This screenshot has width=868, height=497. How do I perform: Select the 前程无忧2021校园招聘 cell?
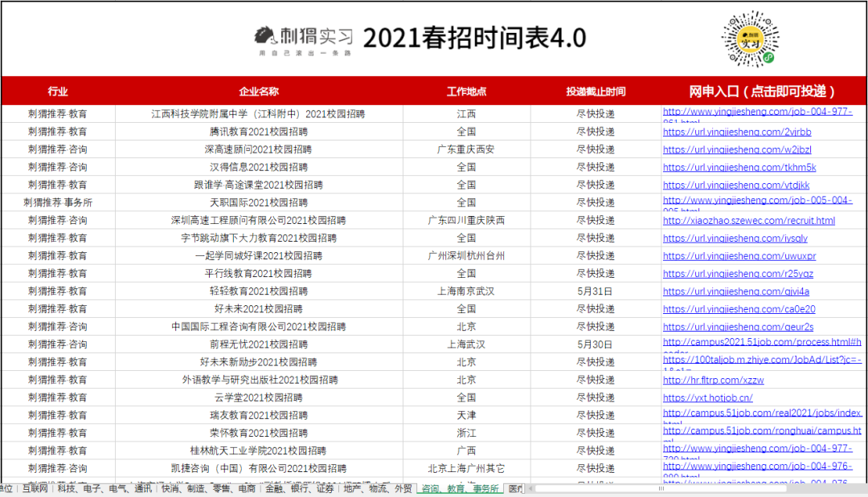(x=259, y=344)
